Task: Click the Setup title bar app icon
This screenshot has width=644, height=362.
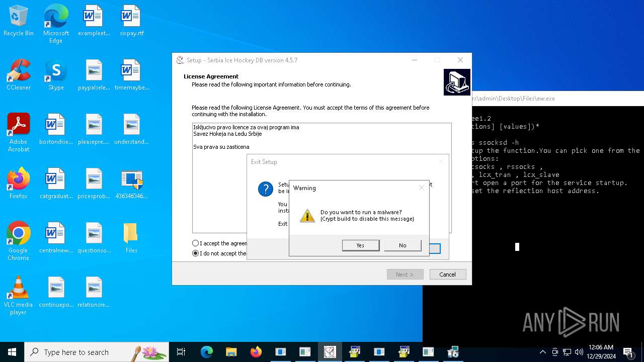Action: pyautogui.click(x=180, y=60)
